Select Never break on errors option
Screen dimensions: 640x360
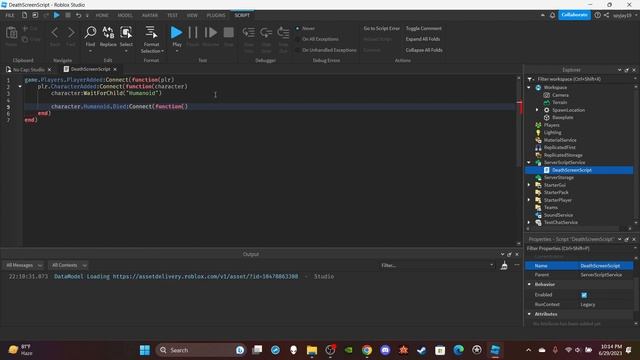pyautogui.click(x=305, y=28)
